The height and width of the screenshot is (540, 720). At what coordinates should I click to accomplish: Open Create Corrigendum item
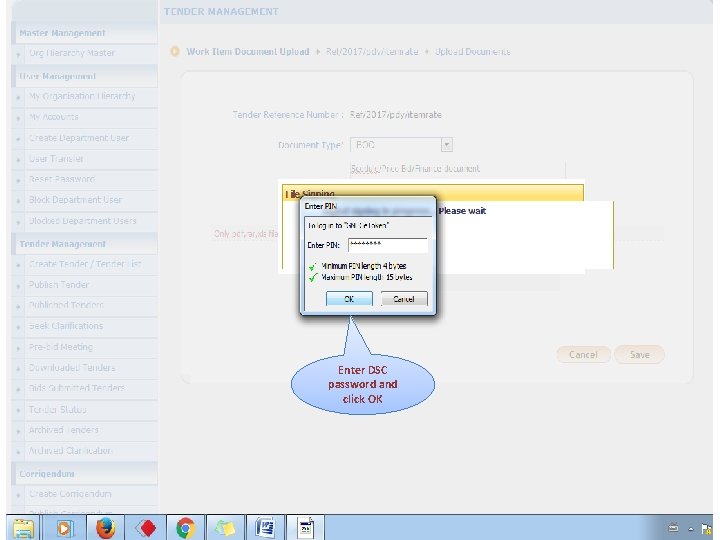[70, 494]
